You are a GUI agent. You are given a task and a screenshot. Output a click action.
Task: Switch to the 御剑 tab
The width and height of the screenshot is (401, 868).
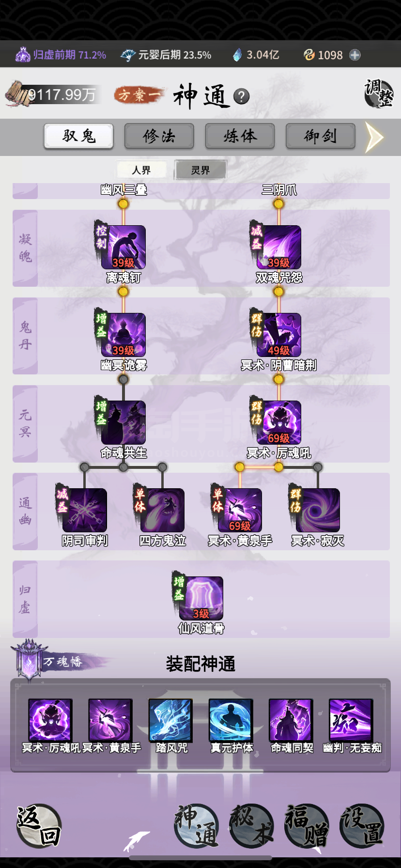[x=321, y=136]
